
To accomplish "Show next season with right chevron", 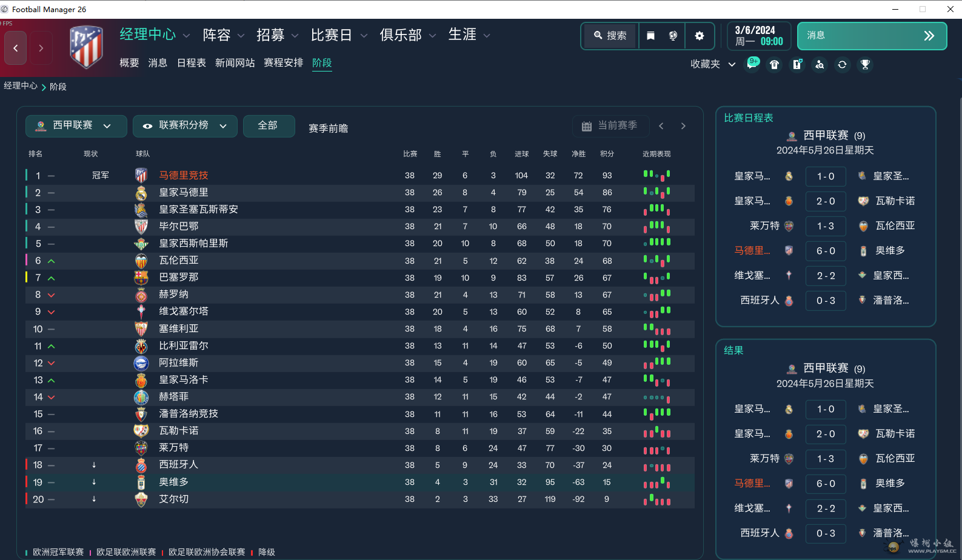I will (x=683, y=126).
